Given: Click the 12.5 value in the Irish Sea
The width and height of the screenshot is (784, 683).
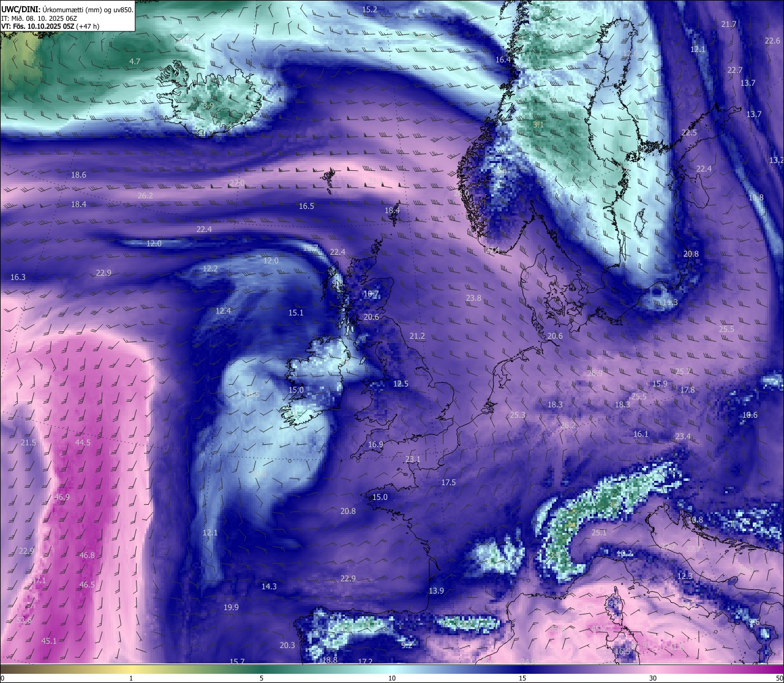Looking at the screenshot, I should (x=401, y=383).
